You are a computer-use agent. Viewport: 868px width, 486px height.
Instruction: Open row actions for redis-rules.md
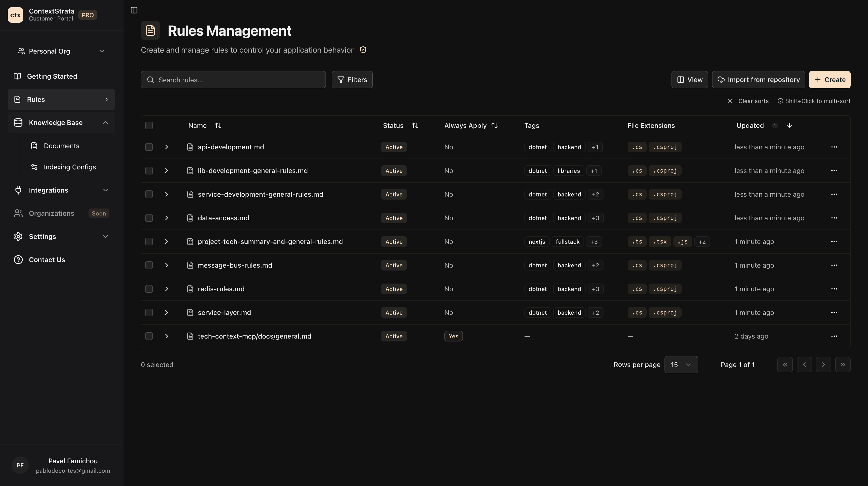point(834,289)
